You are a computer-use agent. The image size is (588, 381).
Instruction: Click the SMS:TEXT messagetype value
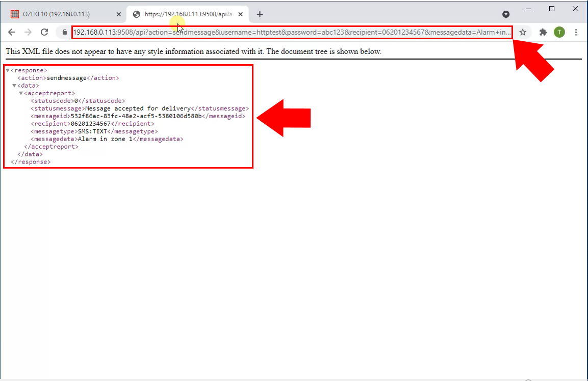pyautogui.click(x=93, y=131)
